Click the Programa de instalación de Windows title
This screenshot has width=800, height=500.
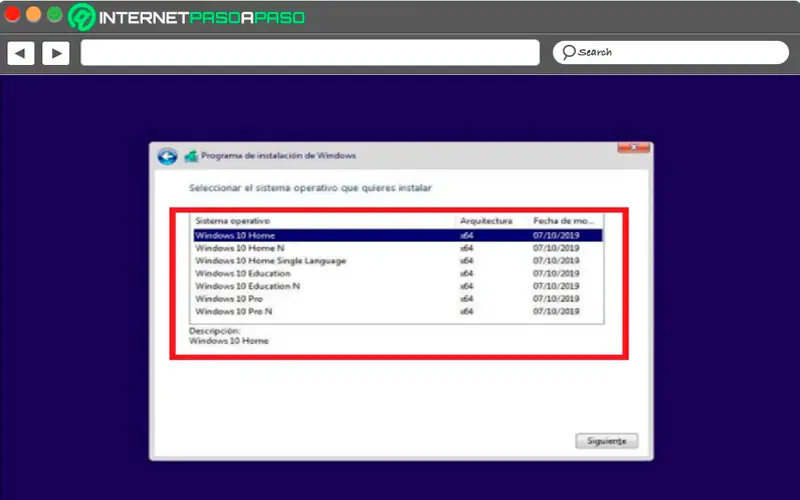pyautogui.click(x=278, y=156)
